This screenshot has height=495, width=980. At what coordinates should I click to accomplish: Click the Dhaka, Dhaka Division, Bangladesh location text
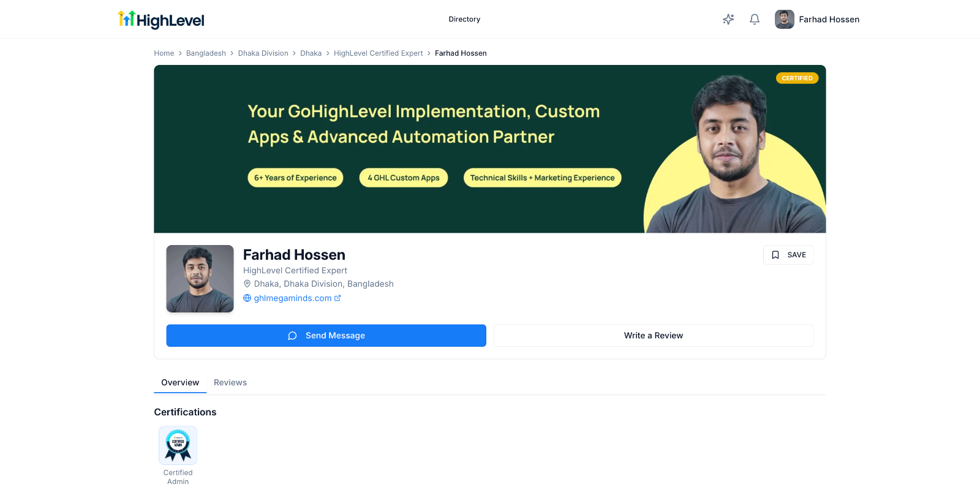click(x=324, y=284)
